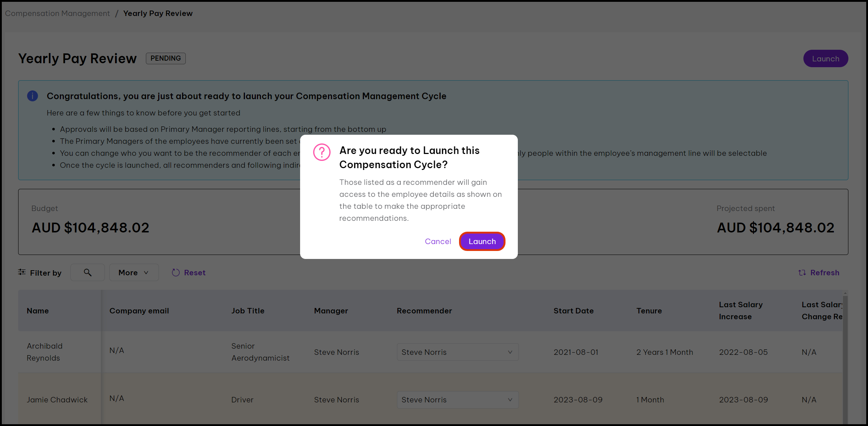Click the filter sliders icon

tap(22, 272)
